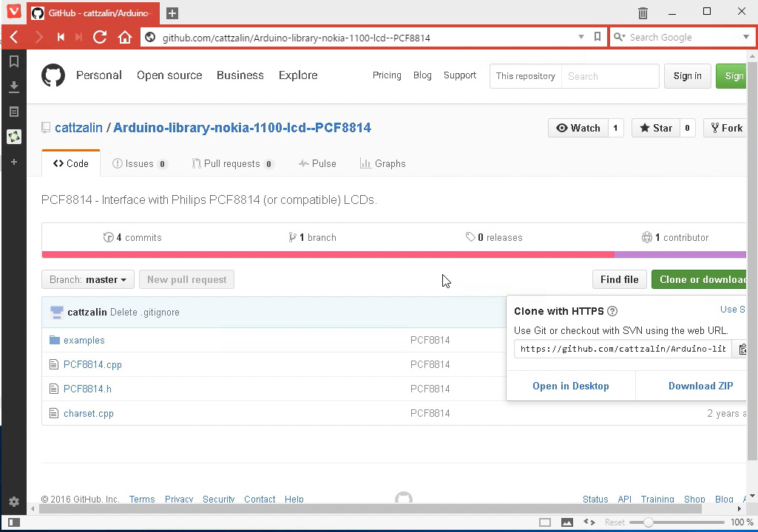The height and width of the screenshot is (532, 758).
Task: Click Download ZIP
Action: (x=700, y=386)
